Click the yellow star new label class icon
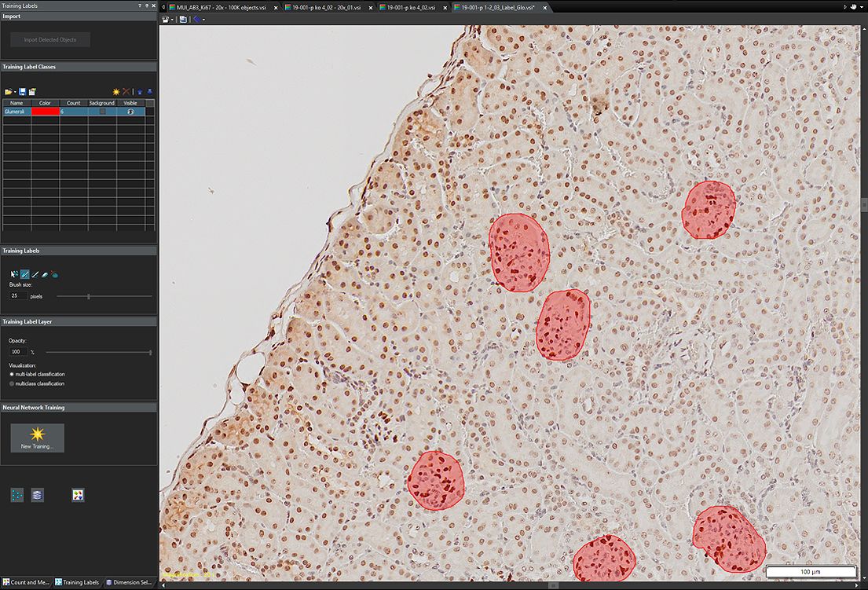Screen dimensions: 868x590 pyautogui.click(x=116, y=92)
